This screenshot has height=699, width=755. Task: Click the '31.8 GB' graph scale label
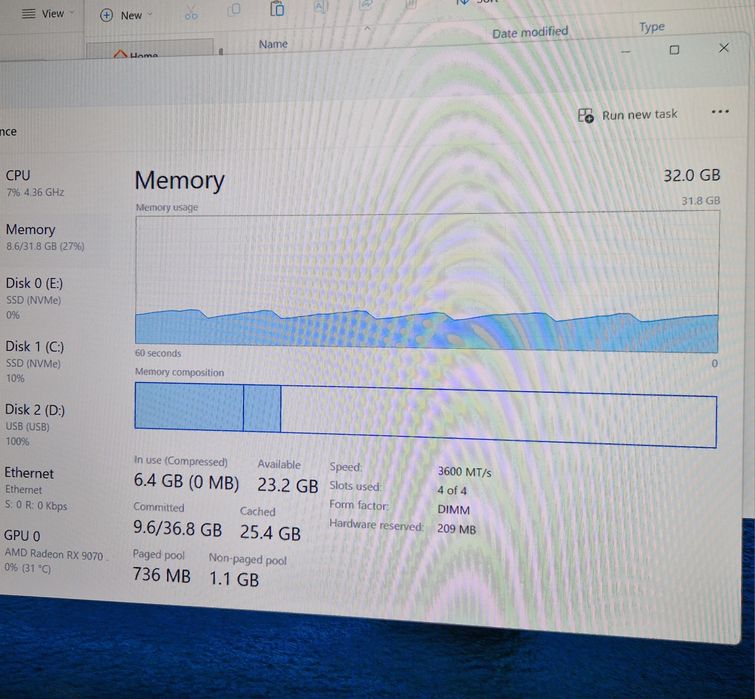pyautogui.click(x=701, y=200)
